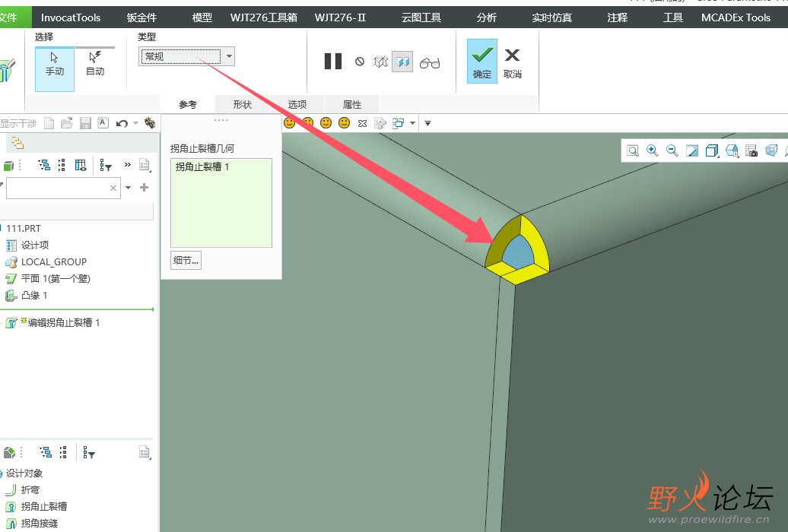Open the 参考 references tab
Screen dimensions: 788x532
point(188,104)
